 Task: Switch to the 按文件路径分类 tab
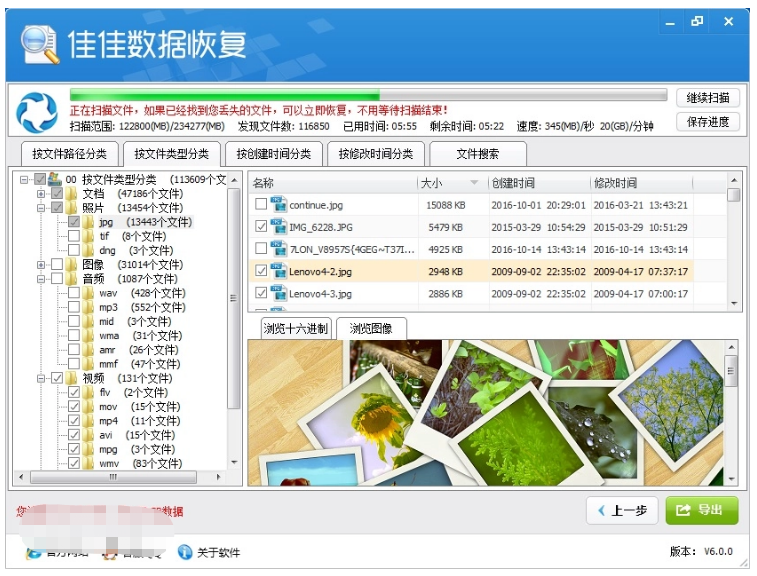pos(69,154)
